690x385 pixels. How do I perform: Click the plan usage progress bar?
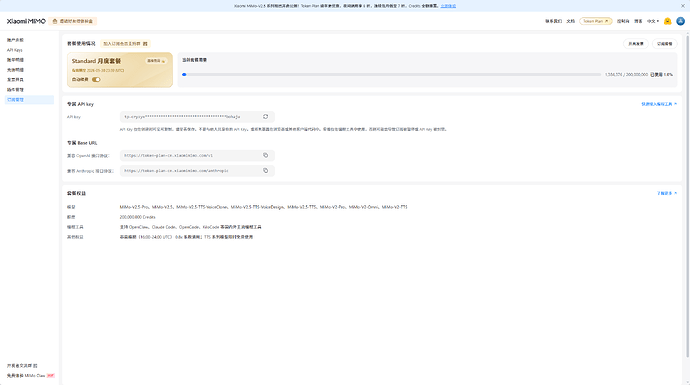[392, 74]
